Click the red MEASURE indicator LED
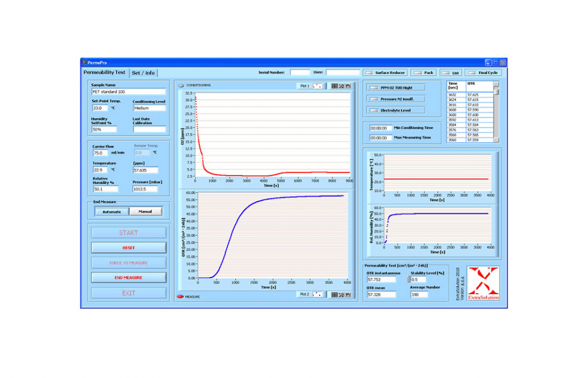588x378 pixels. 180,296
